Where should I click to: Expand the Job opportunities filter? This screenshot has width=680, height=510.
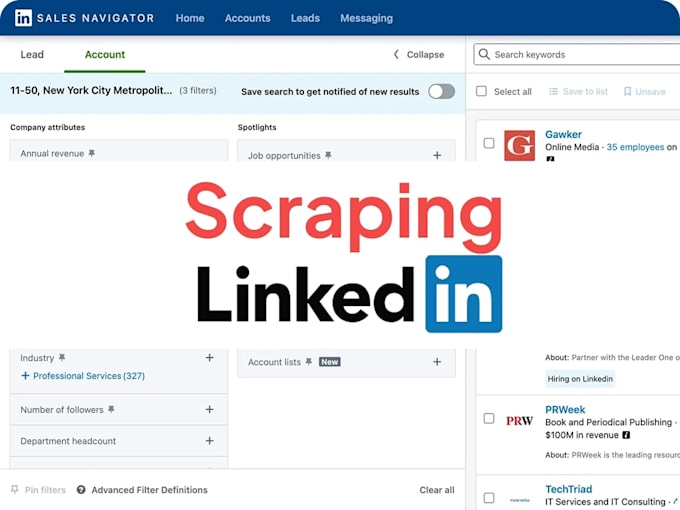coord(437,155)
